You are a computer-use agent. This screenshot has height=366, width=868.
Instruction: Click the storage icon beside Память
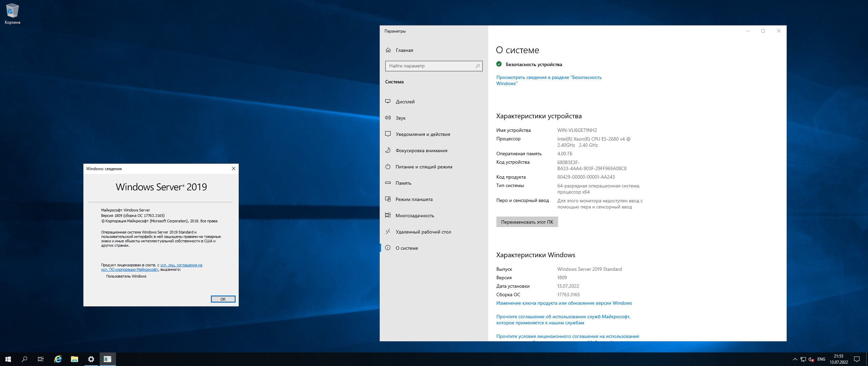coord(388,183)
